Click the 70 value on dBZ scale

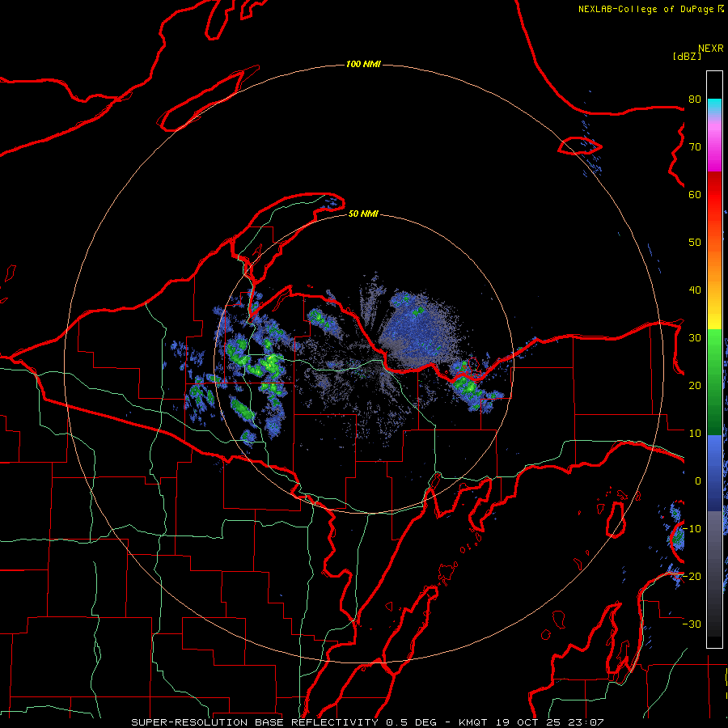coord(695,146)
